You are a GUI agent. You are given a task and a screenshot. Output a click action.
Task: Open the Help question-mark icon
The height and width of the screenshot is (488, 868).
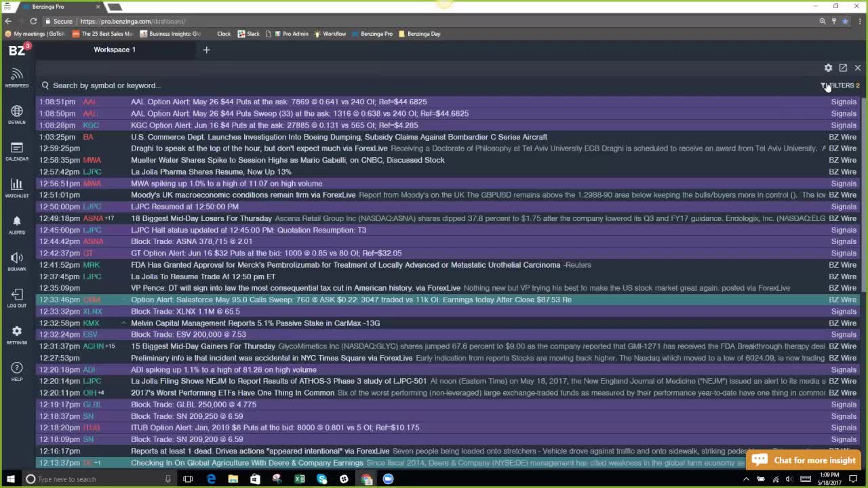(17, 371)
